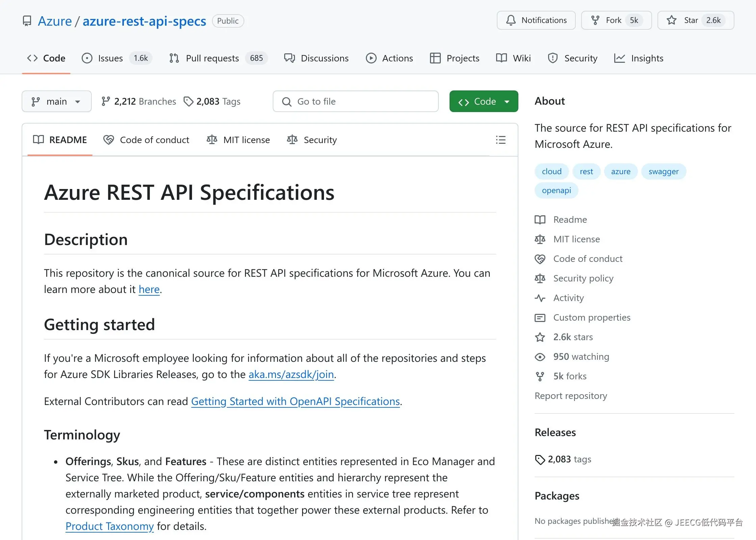
Task: Click the book icon beside Readme in About
Action: [540, 220]
